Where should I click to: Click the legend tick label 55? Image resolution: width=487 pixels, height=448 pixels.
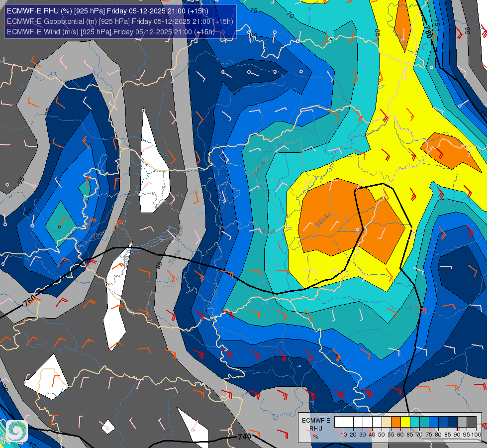391,435
